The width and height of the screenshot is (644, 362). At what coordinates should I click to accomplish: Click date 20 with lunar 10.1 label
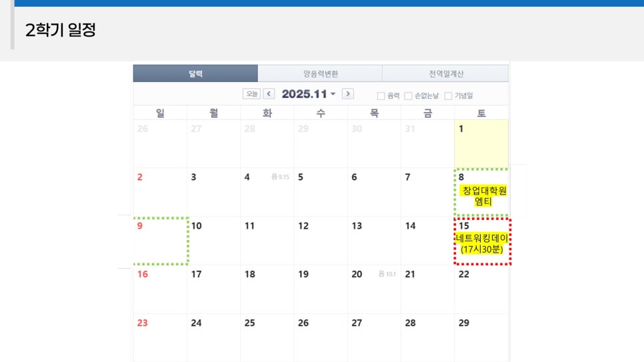tap(374, 288)
